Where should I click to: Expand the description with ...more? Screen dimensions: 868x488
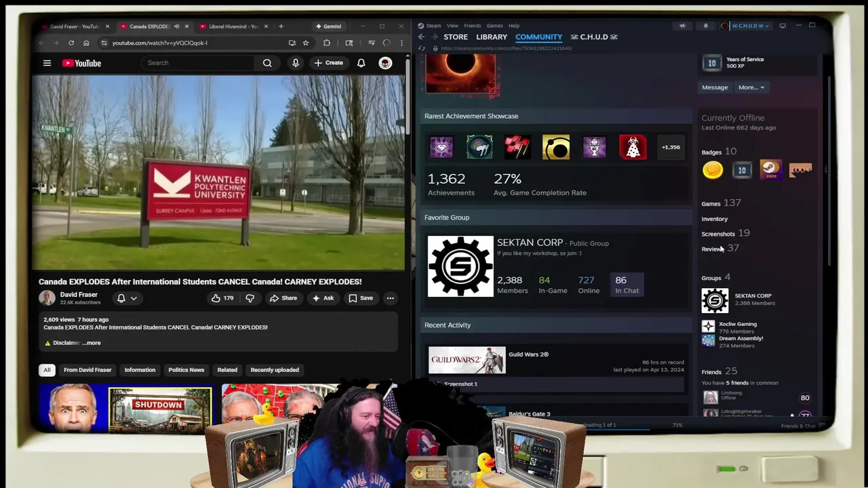[92, 343]
